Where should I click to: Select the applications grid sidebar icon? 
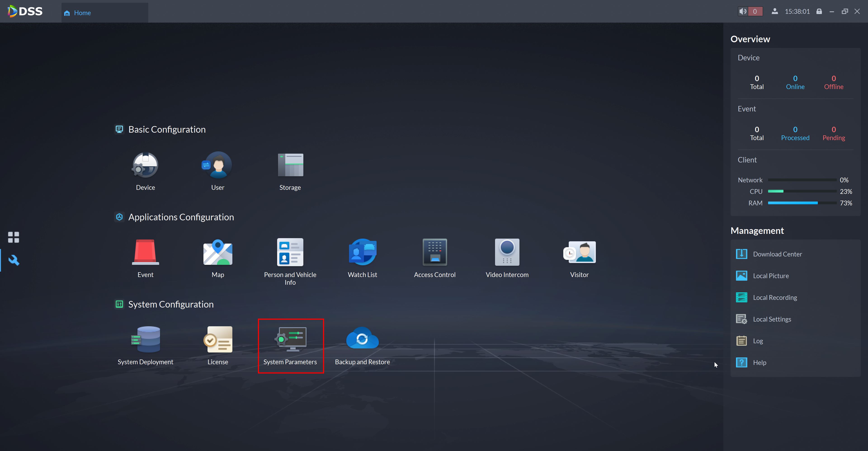14,237
